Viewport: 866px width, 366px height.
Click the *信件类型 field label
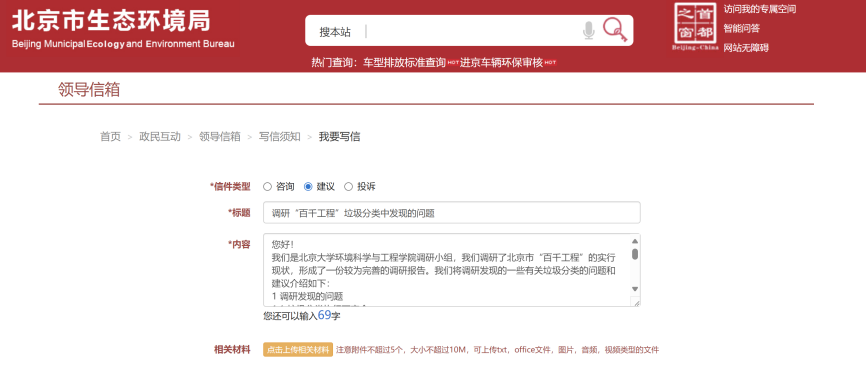(x=230, y=187)
